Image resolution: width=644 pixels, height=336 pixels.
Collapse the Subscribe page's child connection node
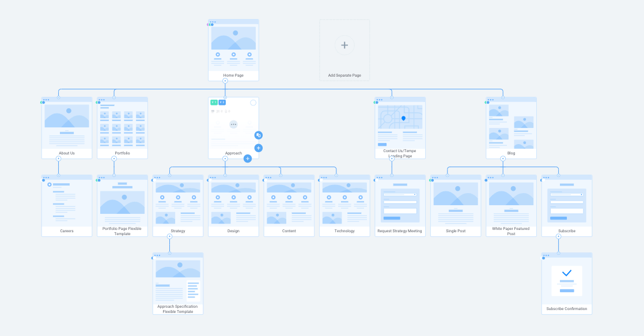[558, 236]
